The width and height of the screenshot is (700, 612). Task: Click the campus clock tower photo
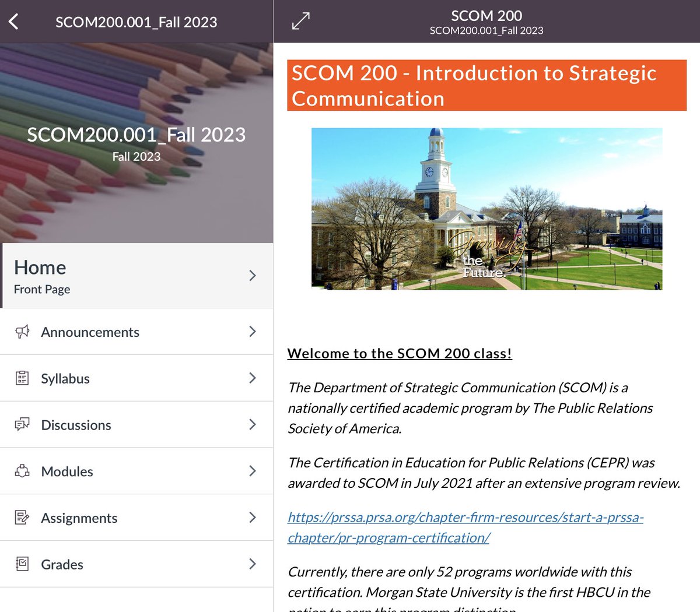(487, 209)
